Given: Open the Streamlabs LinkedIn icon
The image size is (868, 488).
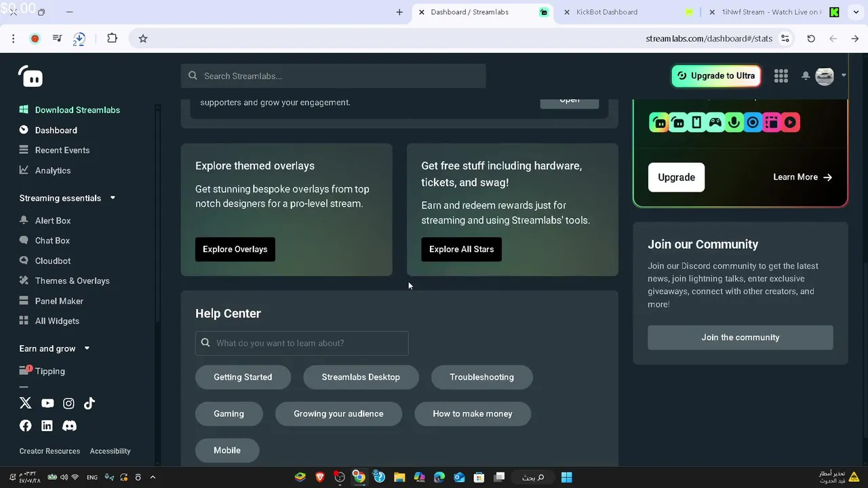Looking at the screenshot, I should click(47, 426).
